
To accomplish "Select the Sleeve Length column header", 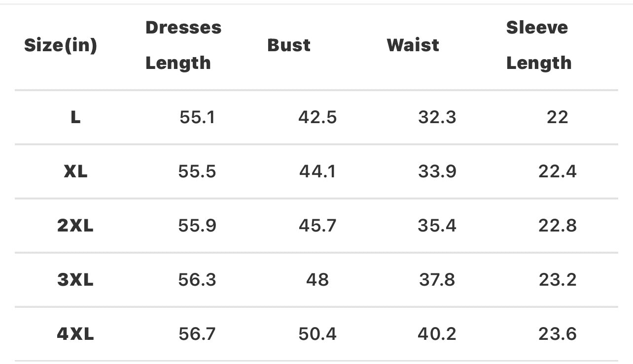I will coord(538,45).
